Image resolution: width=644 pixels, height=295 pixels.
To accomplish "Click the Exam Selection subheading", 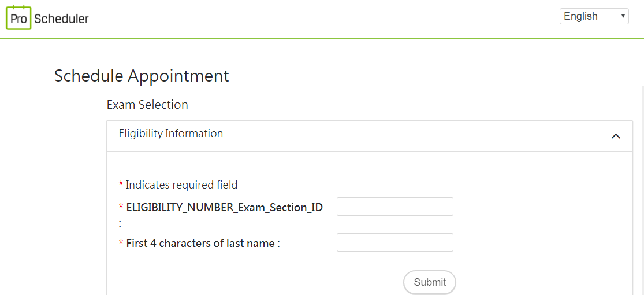I will pos(147,105).
